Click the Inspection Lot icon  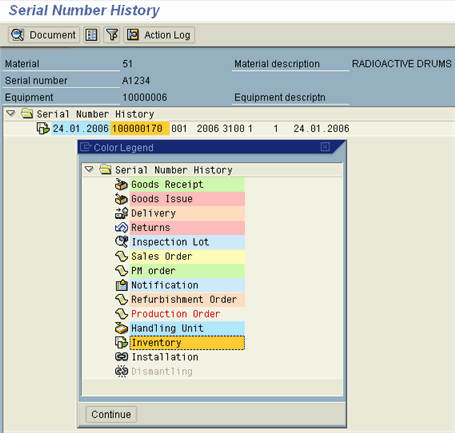tap(121, 242)
